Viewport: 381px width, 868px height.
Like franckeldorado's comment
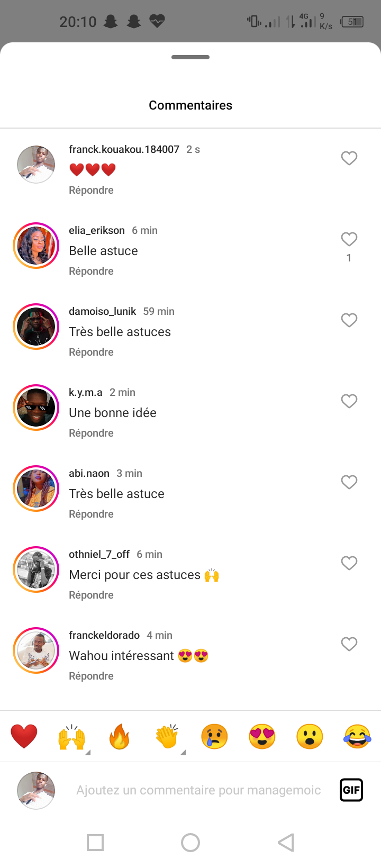(x=349, y=644)
